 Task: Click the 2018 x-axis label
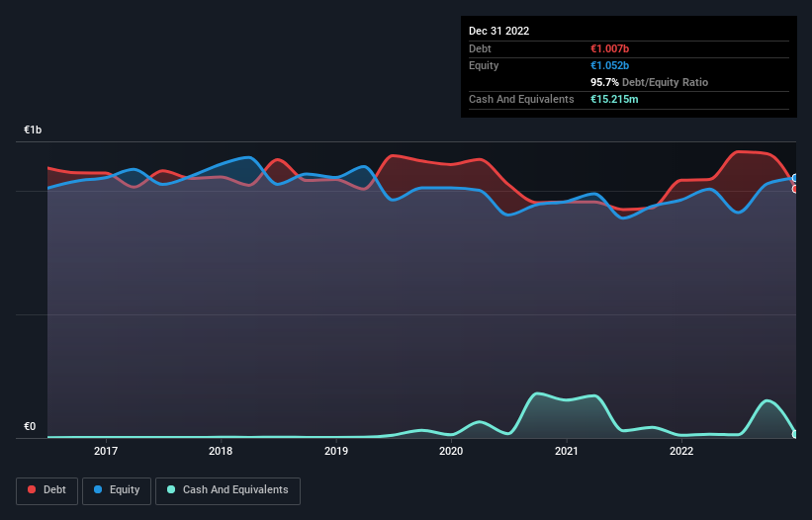point(221,451)
